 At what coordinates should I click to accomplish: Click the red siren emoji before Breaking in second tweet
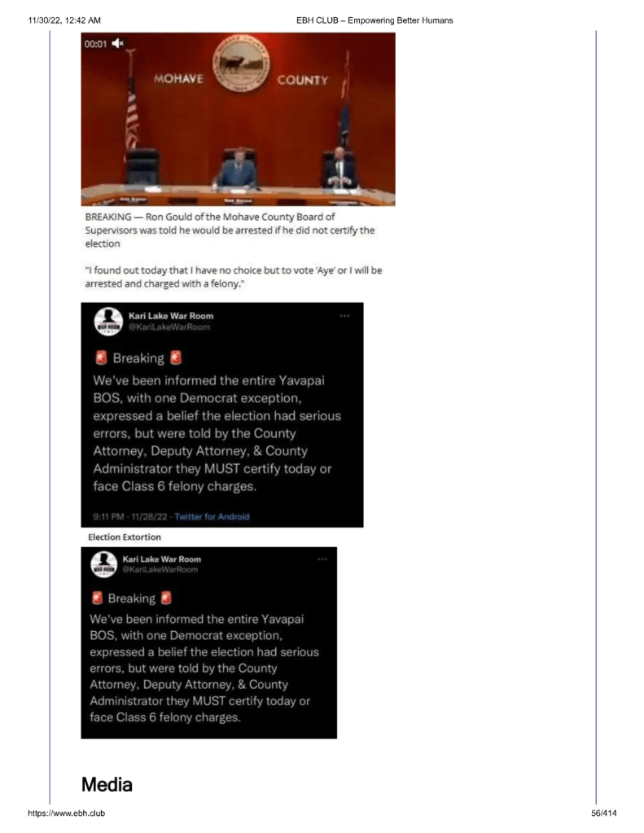pos(97,598)
